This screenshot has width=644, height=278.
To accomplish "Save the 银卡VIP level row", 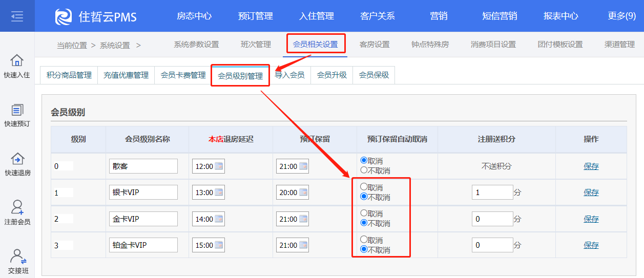I will 591,193.
